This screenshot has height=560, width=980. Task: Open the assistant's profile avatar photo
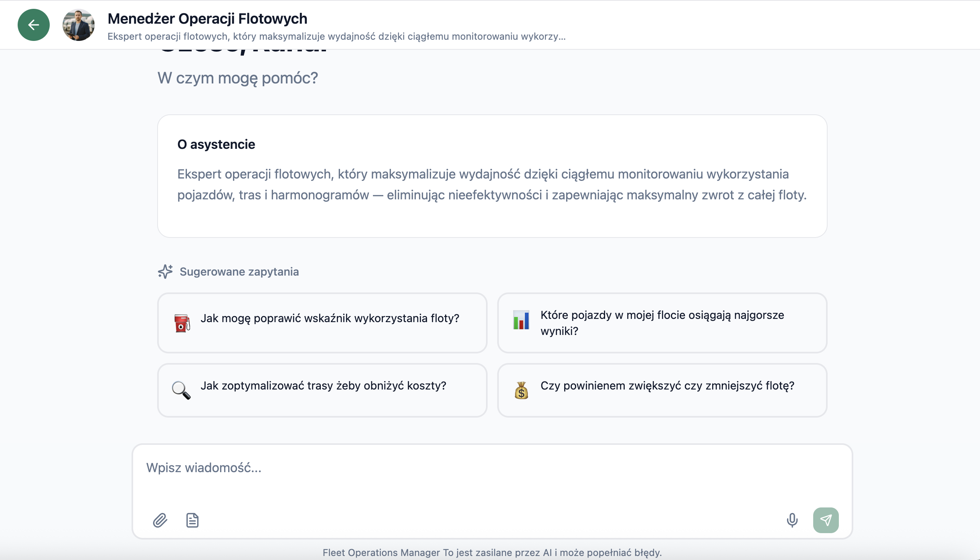[79, 24]
